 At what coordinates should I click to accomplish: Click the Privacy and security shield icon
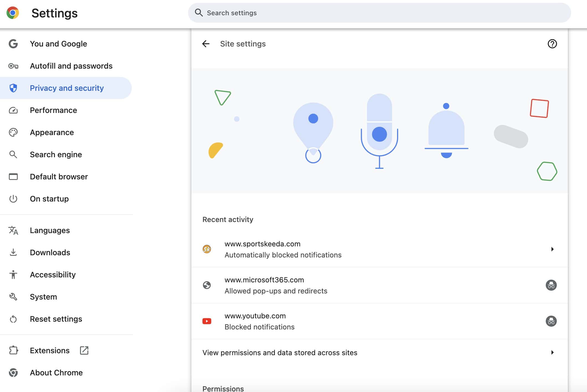[x=13, y=87]
